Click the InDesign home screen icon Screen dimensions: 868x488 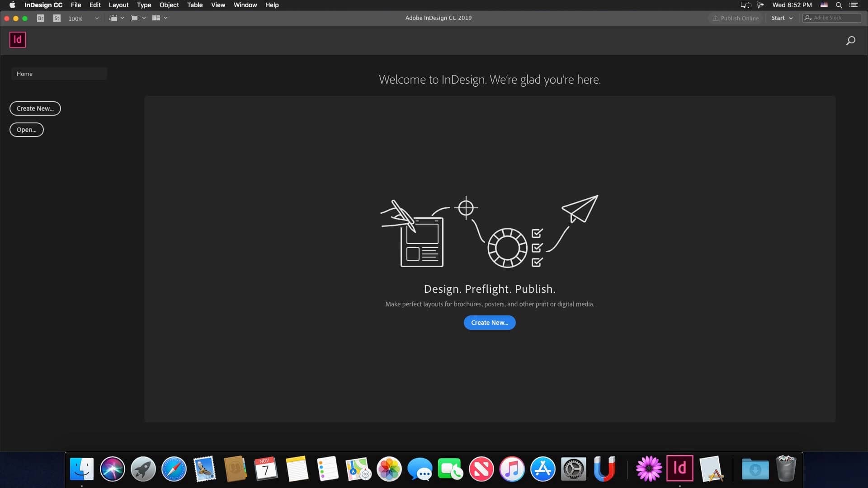click(x=17, y=39)
